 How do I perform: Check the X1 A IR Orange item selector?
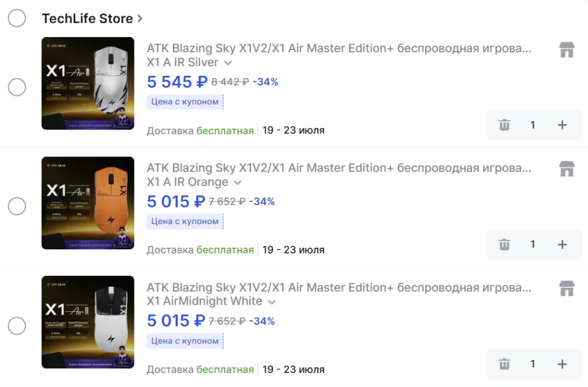click(x=17, y=206)
